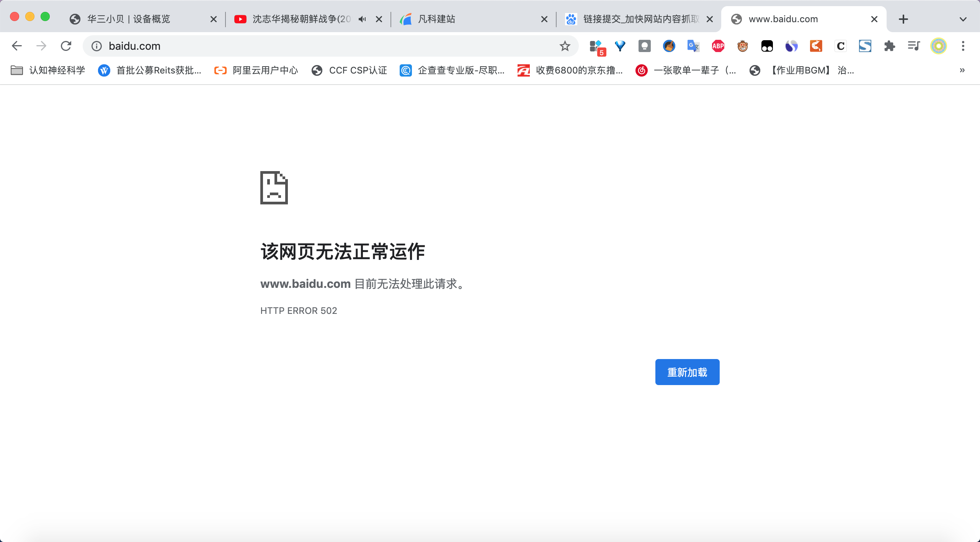Reload the page from the toolbar

point(66,46)
